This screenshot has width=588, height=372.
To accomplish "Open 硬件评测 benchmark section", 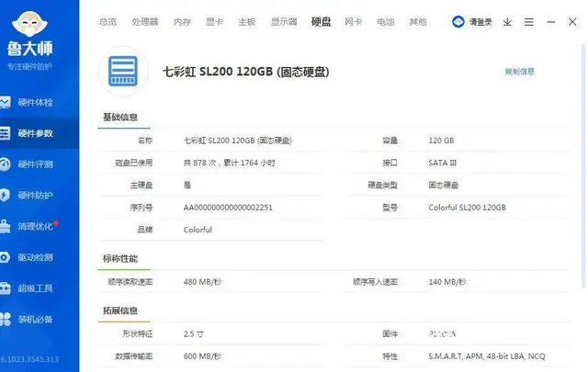I will pos(35,164).
